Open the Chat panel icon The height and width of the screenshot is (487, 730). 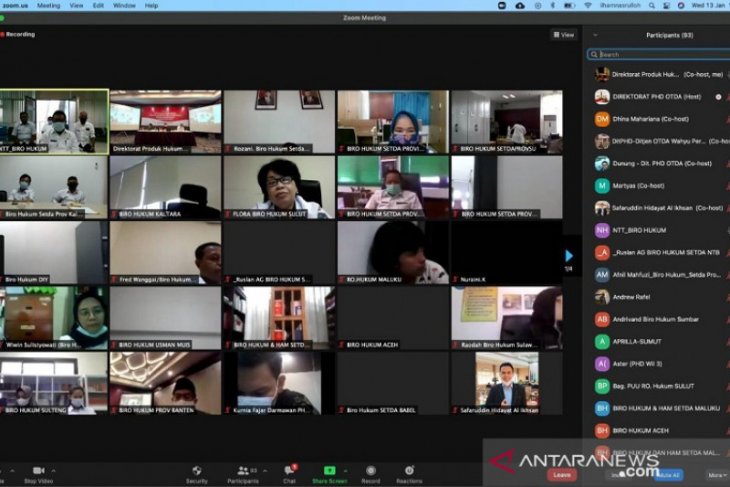coord(289,471)
